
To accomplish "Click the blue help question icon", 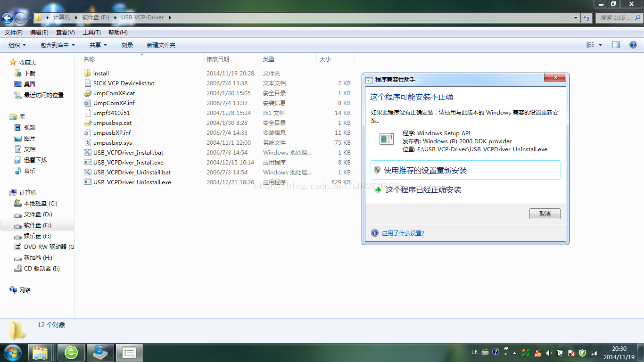I will pyautogui.click(x=633, y=45).
